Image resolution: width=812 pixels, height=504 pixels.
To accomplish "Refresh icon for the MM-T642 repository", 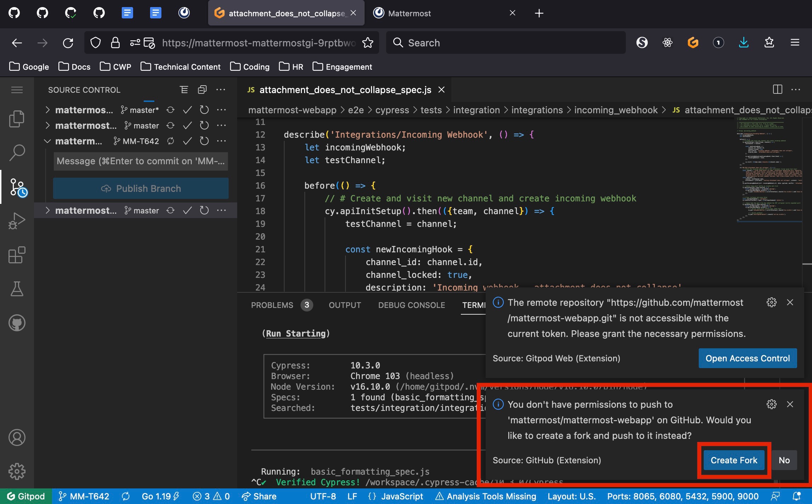I will [204, 141].
